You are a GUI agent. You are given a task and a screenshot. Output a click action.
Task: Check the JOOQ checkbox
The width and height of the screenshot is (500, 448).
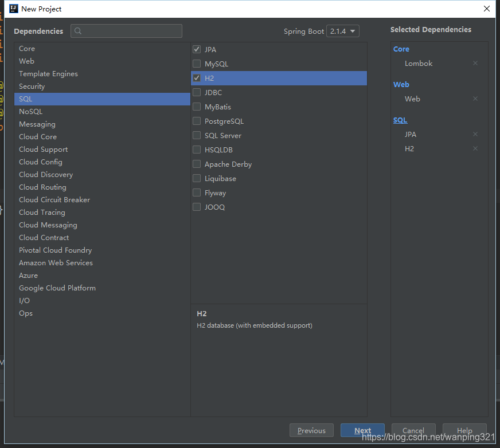click(x=197, y=207)
